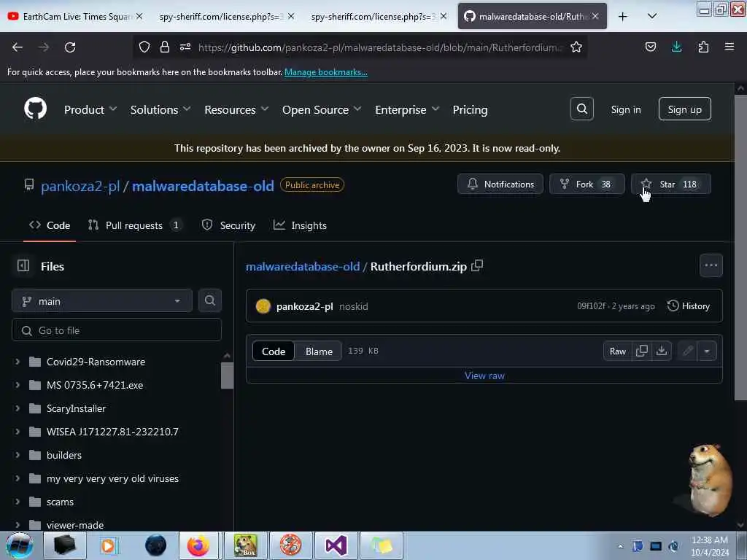Open the scams folder row

pyautogui.click(x=60, y=502)
